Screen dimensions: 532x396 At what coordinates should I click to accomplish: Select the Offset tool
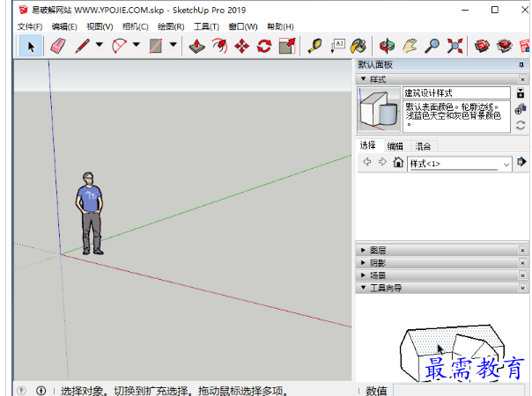point(219,46)
